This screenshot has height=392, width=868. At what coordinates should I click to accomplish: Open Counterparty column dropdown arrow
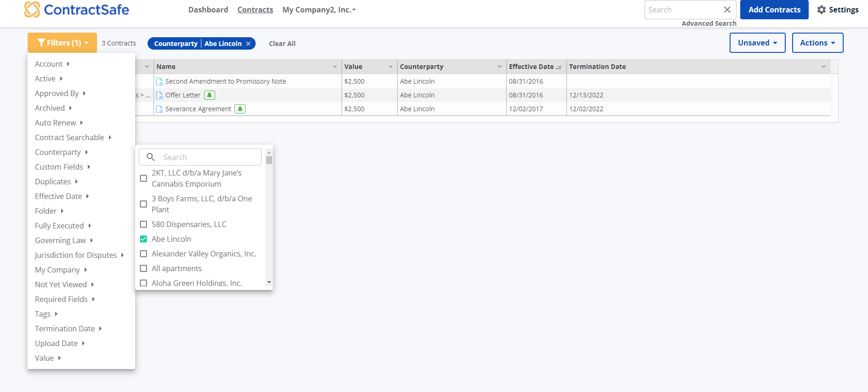point(499,67)
